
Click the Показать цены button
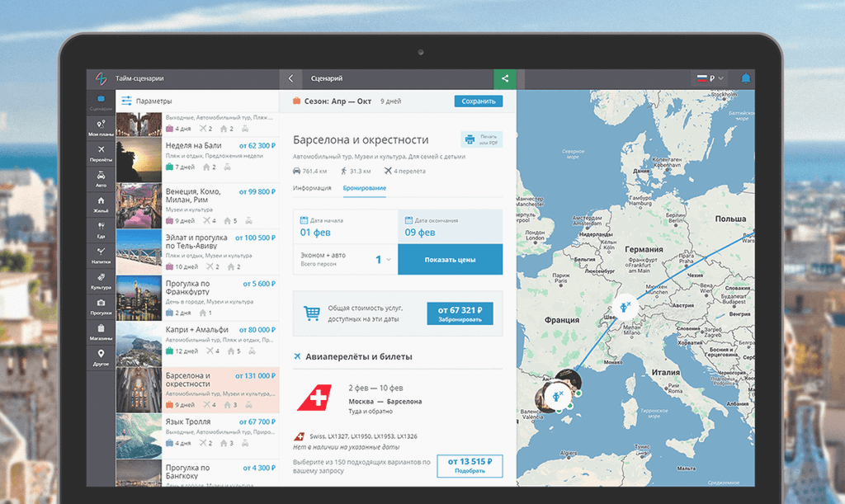[x=450, y=260]
